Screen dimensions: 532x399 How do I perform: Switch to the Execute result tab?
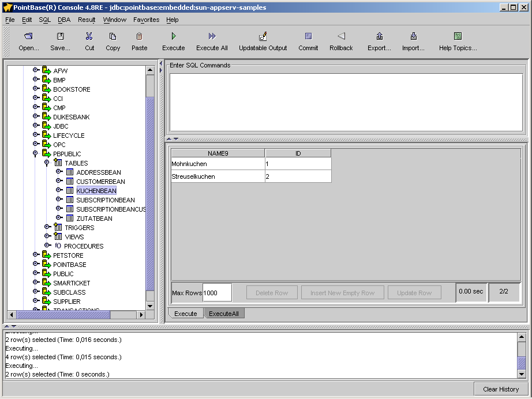pos(186,314)
